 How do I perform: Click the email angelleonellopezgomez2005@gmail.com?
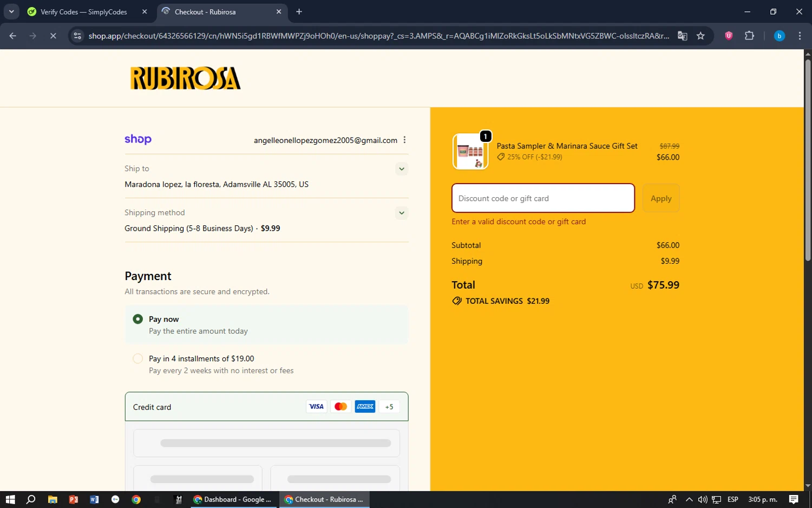click(325, 140)
